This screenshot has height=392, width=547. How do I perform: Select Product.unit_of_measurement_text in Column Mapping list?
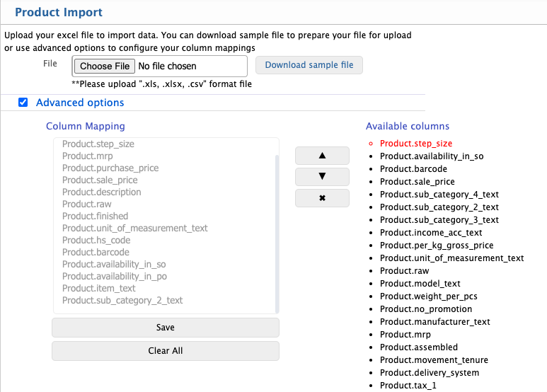134,228
